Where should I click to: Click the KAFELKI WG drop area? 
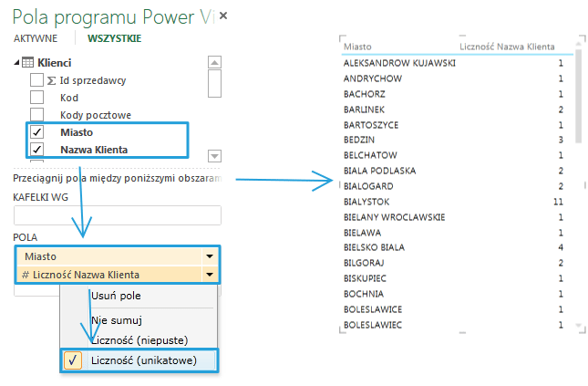click(118, 215)
